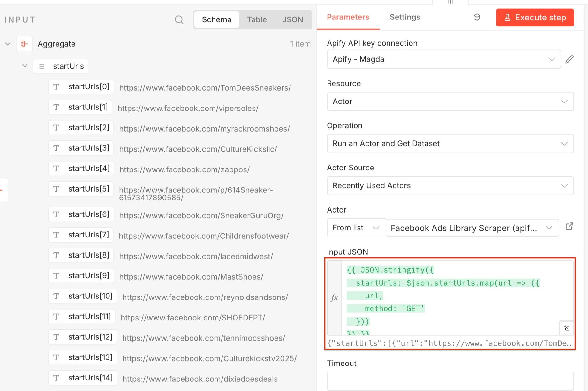Click the pencil icon to edit the Apify connection
The height and width of the screenshot is (391, 588).
pyautogui.click(x=569, y=59)
